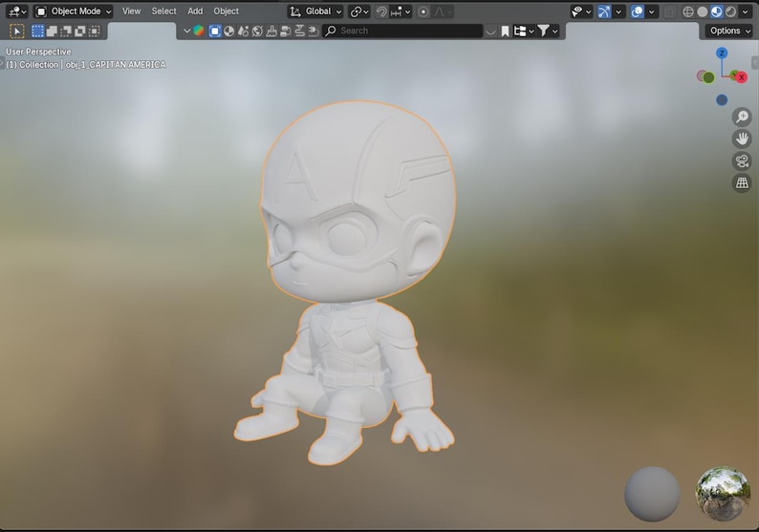Click the droplet filter icon
Image resolution: width=759 pixels, height=532 pixels.
(243, 31)
